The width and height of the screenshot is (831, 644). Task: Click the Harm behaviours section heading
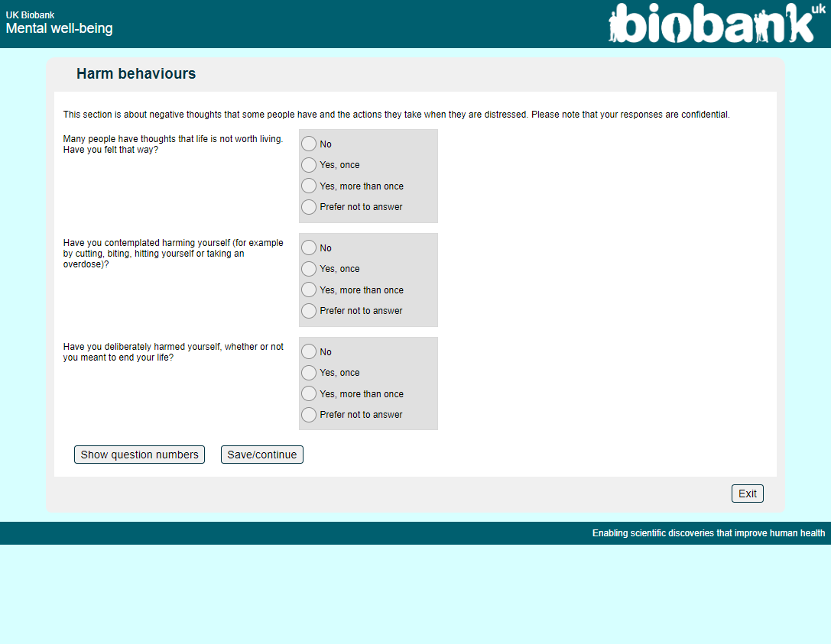pos(136,74)
